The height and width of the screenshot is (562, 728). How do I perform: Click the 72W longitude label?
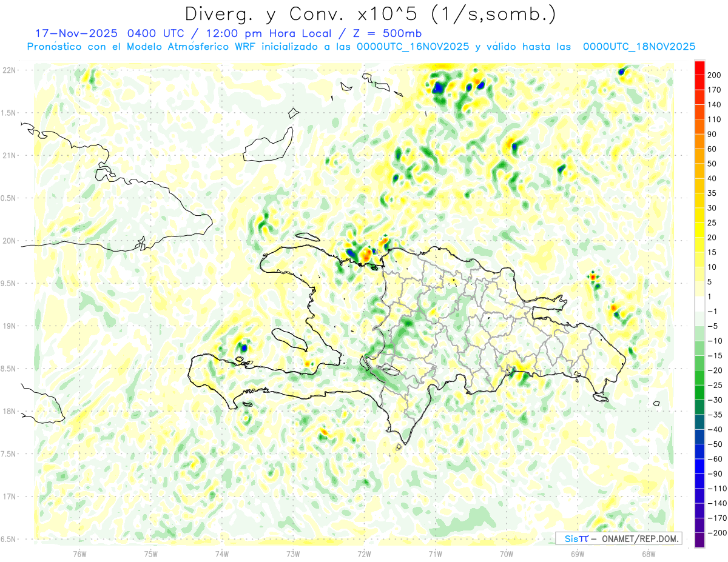364,554
